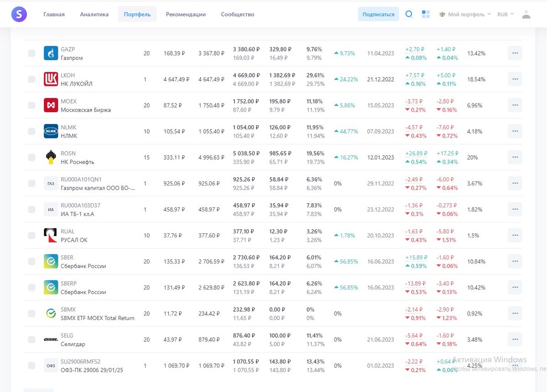547x392 pixels.
Task: Open the three-dots menu for ROSN row
Action: [515, 157]
